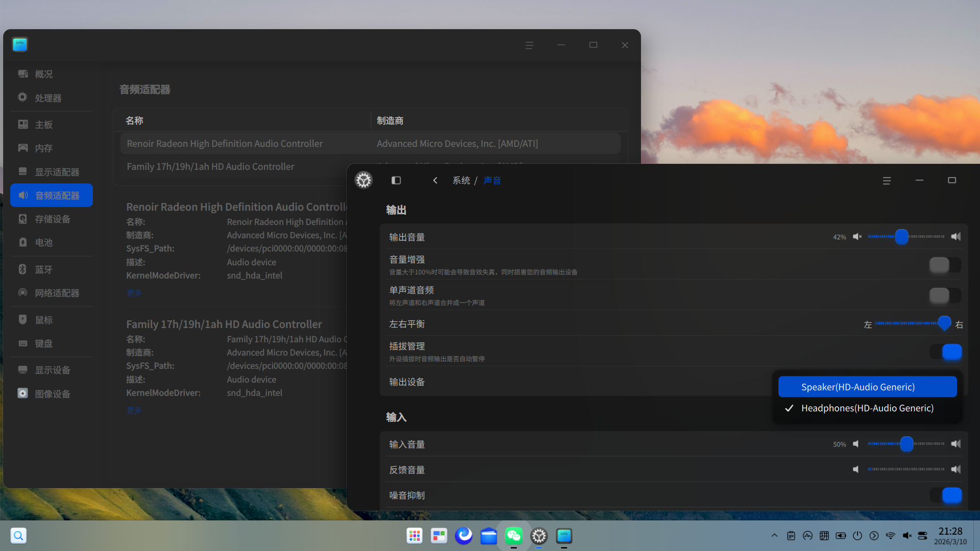The width and height of the screenshot is (980, 551).
Task: Select 网络适配器 network adapter in sidebar
Action: point(57,293)
